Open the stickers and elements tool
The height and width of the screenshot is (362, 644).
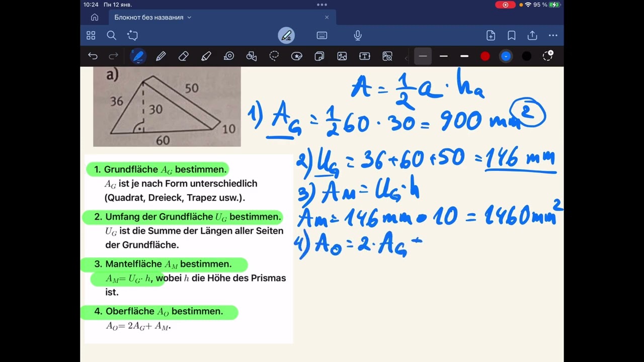click(x=297, y=56)
